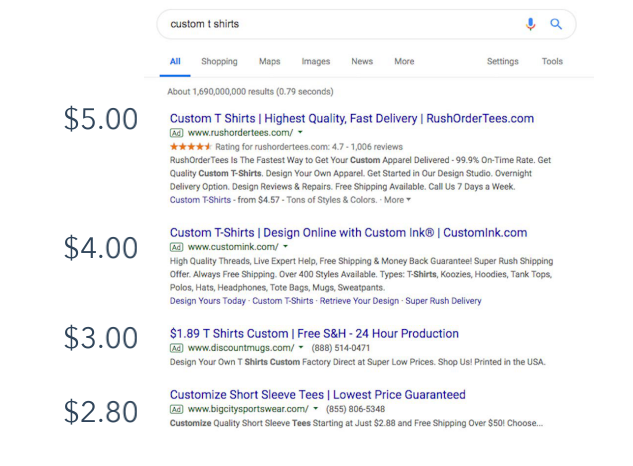633x466 pixels.
Task: Click the Ad badge next to discountmugs.com
Action: coord(176,348)
